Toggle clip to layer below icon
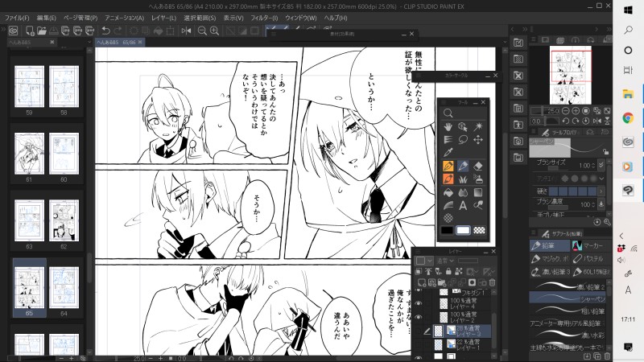This screenshot has width=644, height=362. pos(419,271)
